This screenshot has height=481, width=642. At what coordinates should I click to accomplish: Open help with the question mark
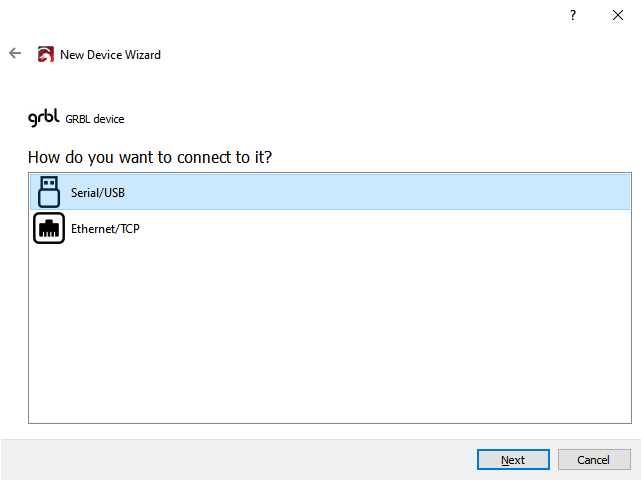(573, 15)
